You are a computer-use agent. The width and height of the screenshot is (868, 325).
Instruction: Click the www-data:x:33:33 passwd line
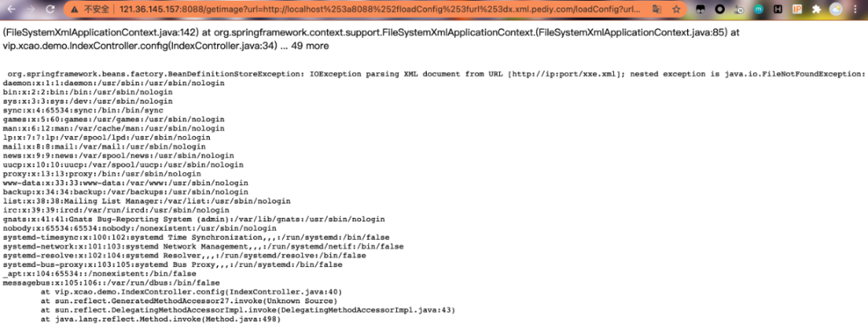pyautogui.click(x=125, y=182)
